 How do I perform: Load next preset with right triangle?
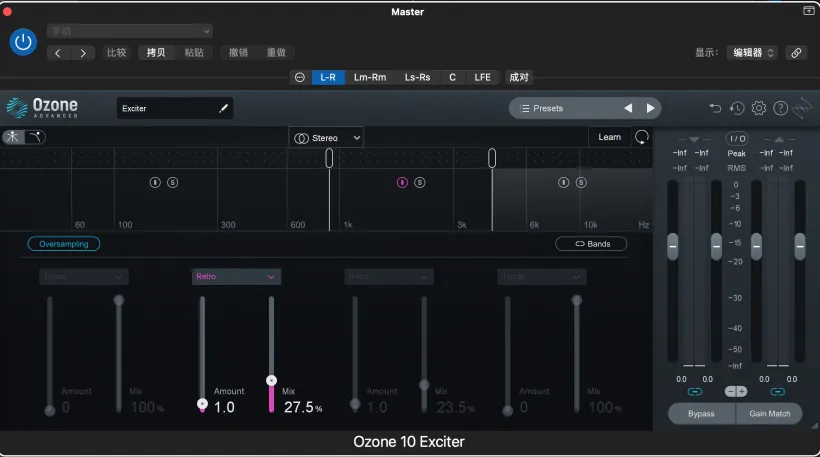[x=650, y=108]
